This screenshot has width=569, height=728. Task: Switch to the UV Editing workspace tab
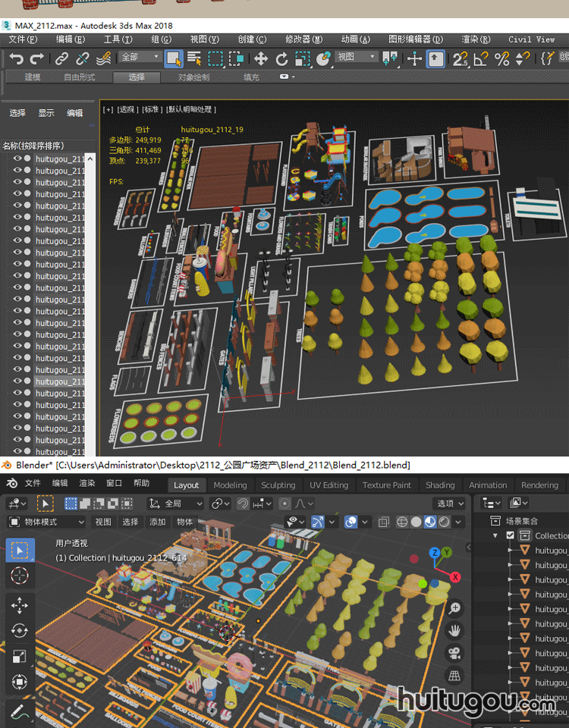tap(329, 485)
